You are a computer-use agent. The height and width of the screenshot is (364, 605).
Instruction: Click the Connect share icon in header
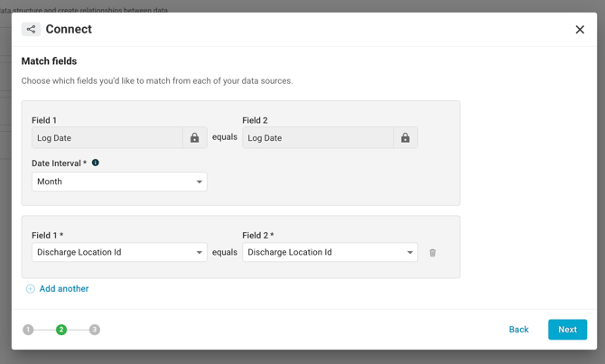point(31,29)
